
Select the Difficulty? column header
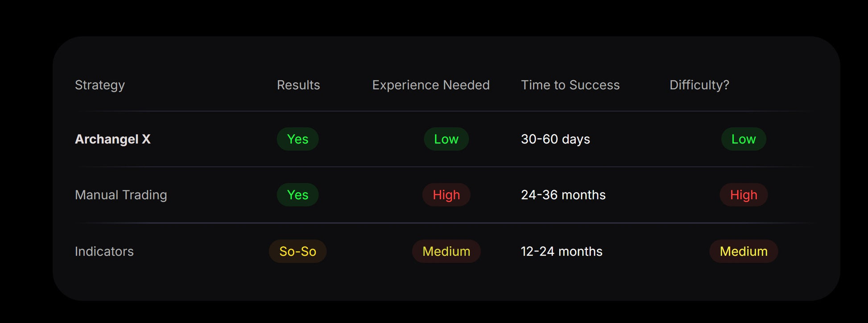699,85
